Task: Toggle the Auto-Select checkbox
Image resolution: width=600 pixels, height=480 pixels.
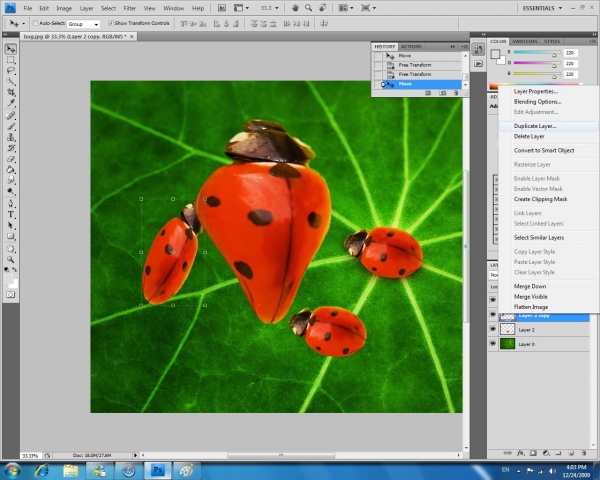Action: (35, 23)
